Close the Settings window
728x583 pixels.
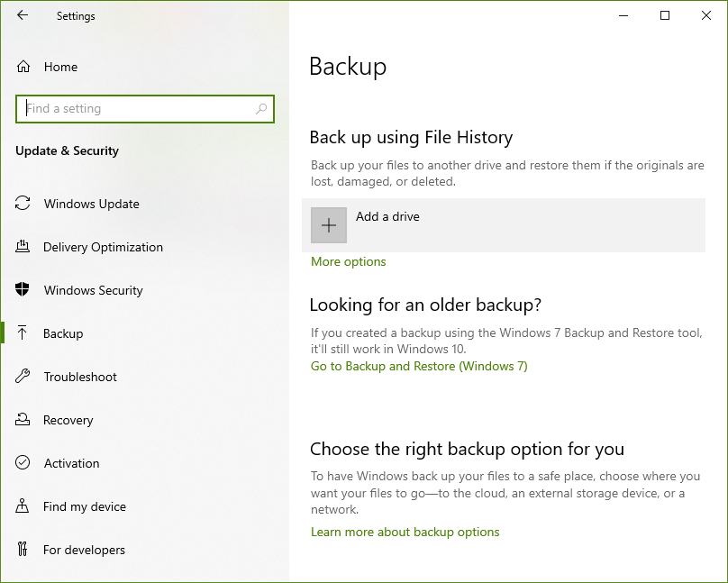coord(706,15)
